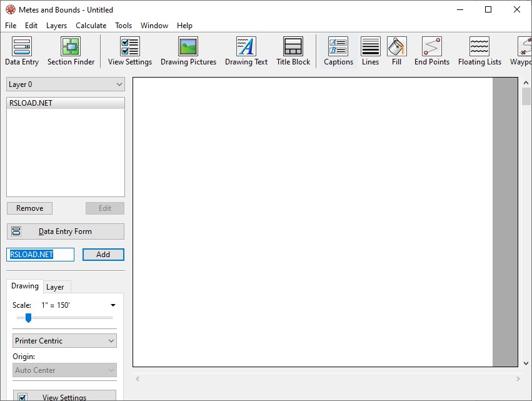This screenshot has height=401, width=532.
Task: Open the Drawing Text tool
Action: tap(246, 50)
